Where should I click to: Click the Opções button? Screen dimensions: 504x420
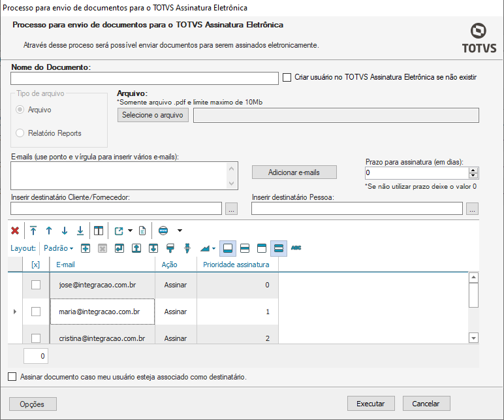[33, 404]
